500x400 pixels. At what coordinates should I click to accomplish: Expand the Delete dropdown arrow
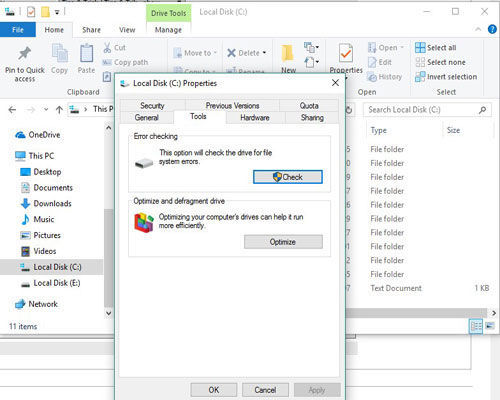tap(264, 53)
